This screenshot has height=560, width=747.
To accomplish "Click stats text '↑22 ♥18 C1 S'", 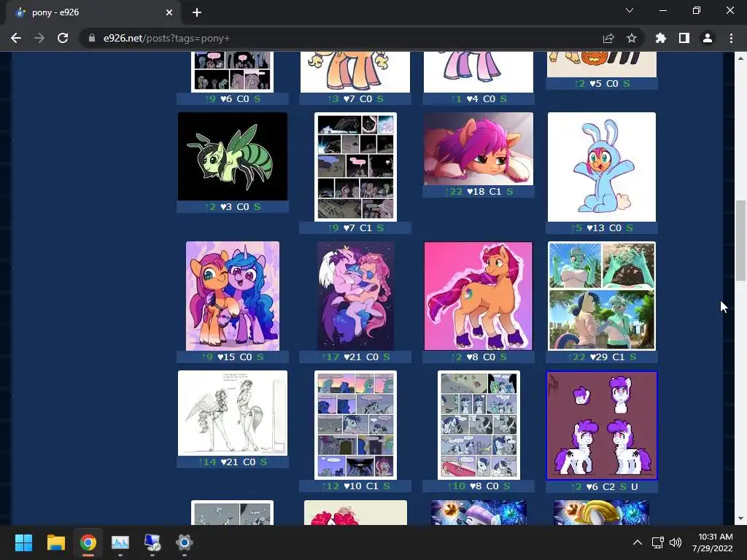I will click(x=479, y=192).
